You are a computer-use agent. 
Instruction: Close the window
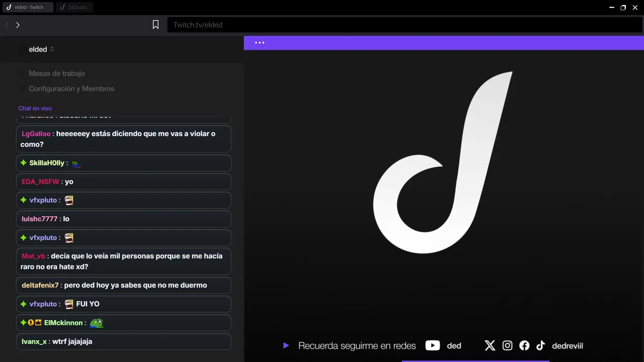tap(635, 8)
